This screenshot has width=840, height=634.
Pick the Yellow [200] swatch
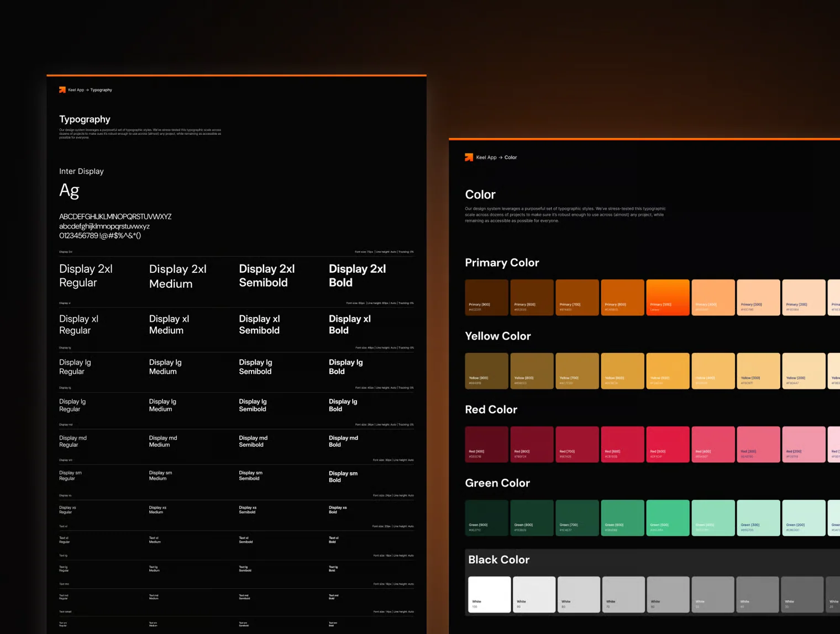coord(804,371)
